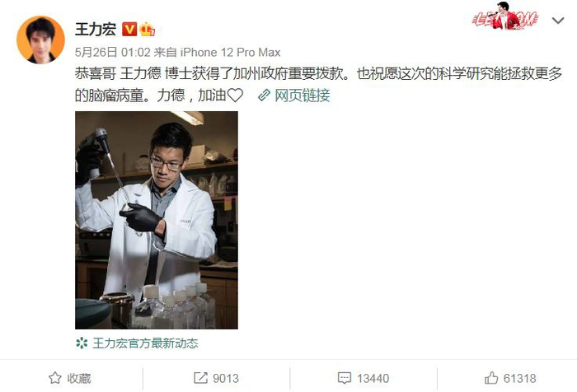The image size is (577, 392).
Task: Open 王力宏's profile avatar
Action: (x=40, y=40)
